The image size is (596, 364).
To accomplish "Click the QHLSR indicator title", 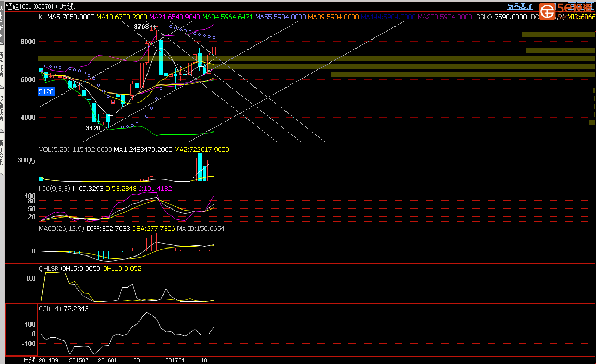I will [x=49, y=269].
